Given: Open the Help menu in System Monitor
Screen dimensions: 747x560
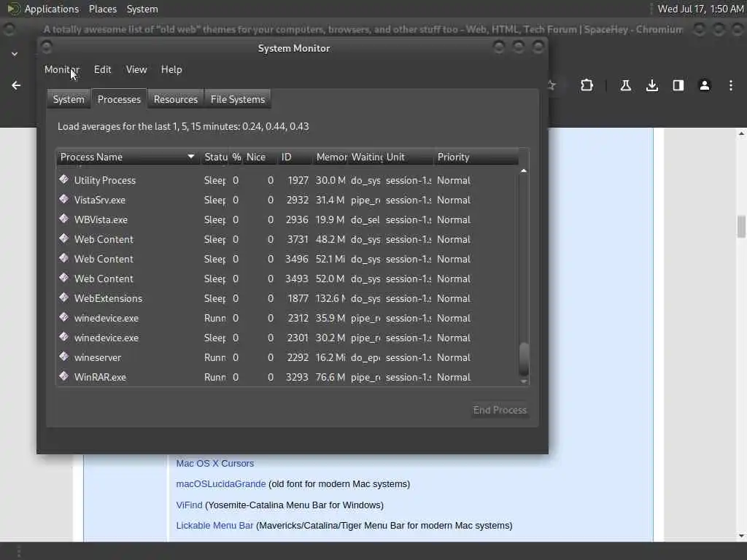Looking at the screenshot, I should coord(171,69).
